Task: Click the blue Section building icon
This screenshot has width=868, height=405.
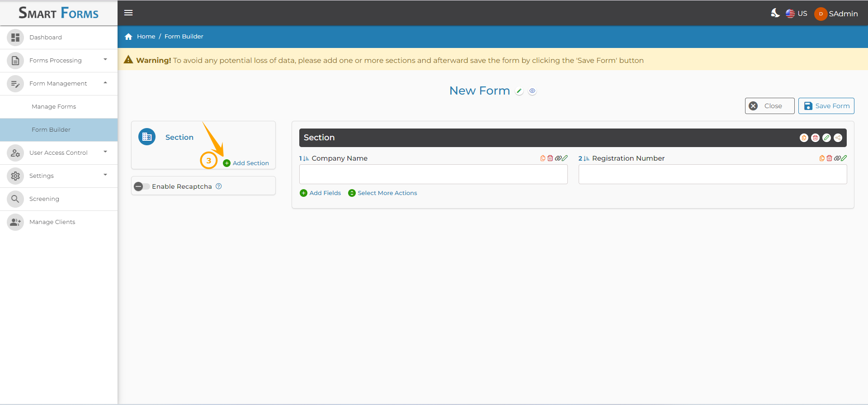Action: (x=147, y=137)
